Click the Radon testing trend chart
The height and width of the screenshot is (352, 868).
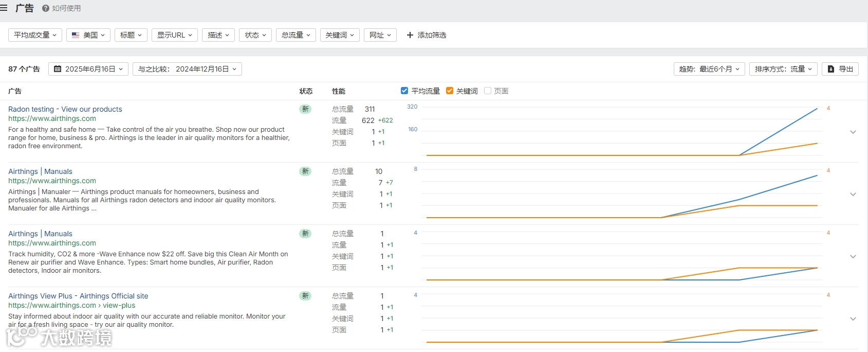[622, 131]
